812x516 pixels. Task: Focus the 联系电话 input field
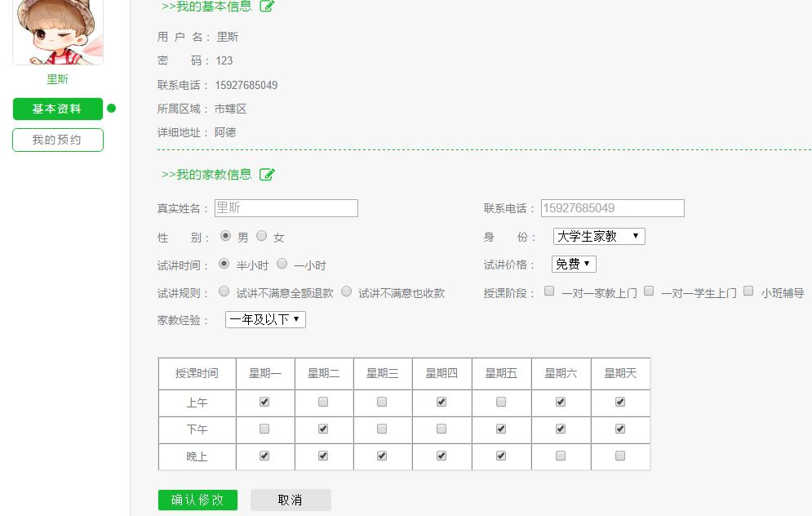(612, 208)
